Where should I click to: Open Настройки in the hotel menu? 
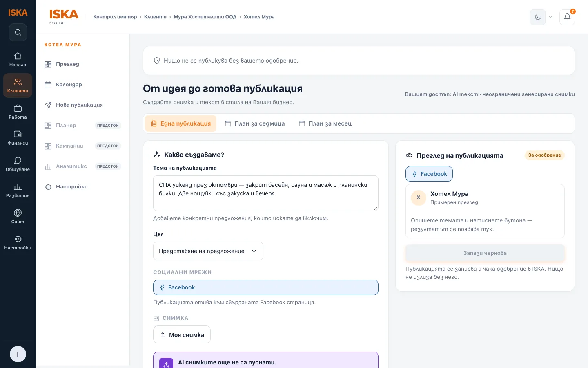click(83, 187)
